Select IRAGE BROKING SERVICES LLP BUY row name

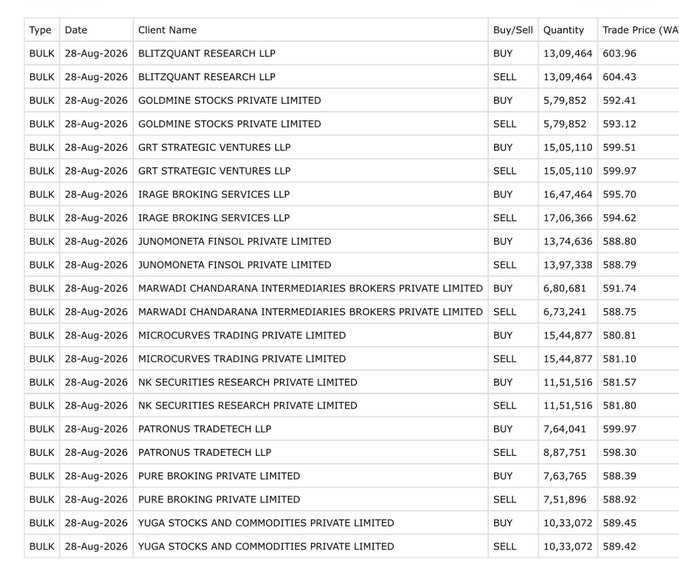(214, 194)
